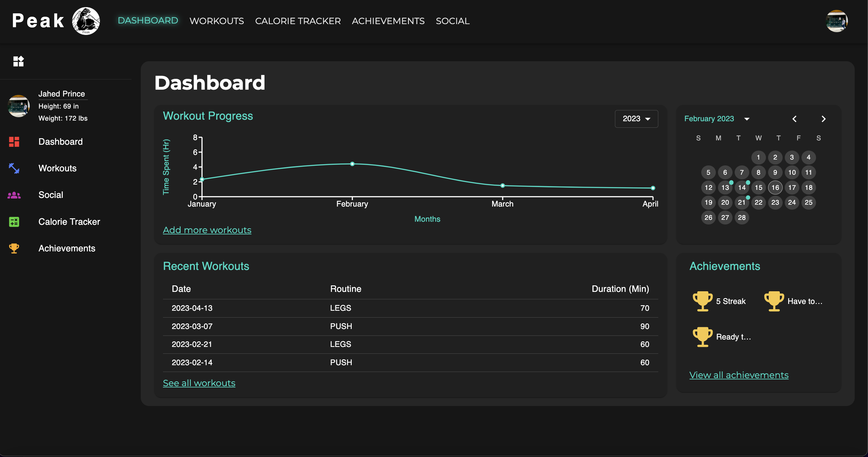Select the Achievements sidebar icon

pos(14,248)
